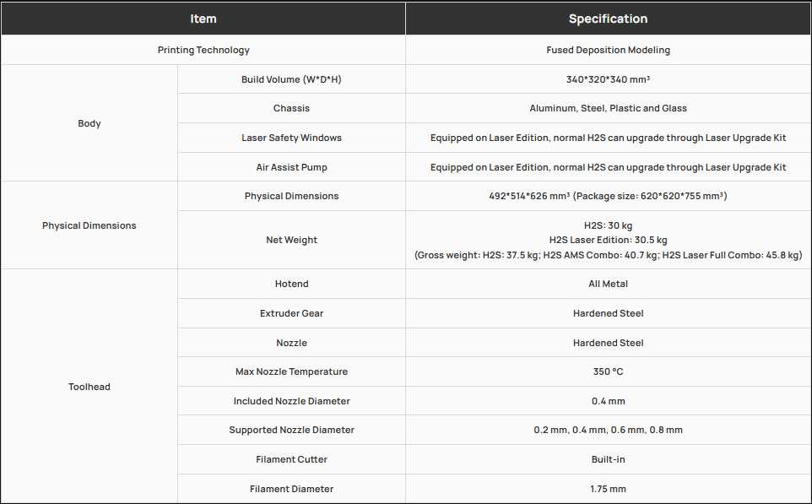Click the Toolhead category cell

pos(89,387)
